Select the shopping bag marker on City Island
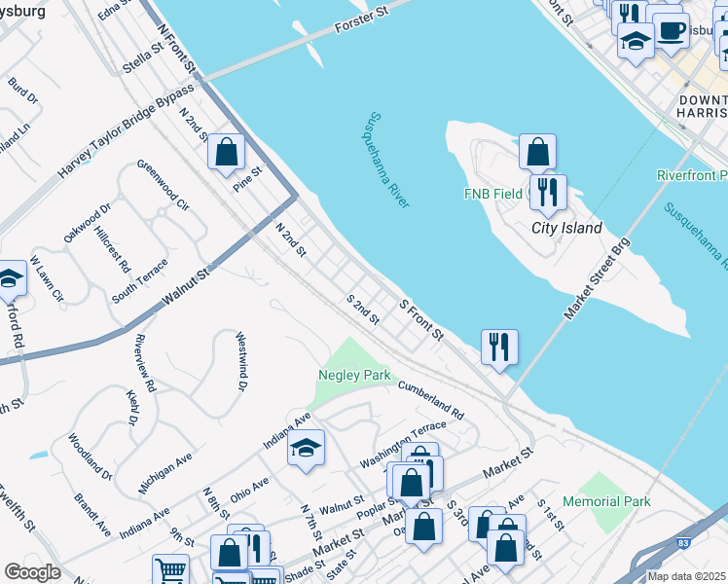 point(537,153)
